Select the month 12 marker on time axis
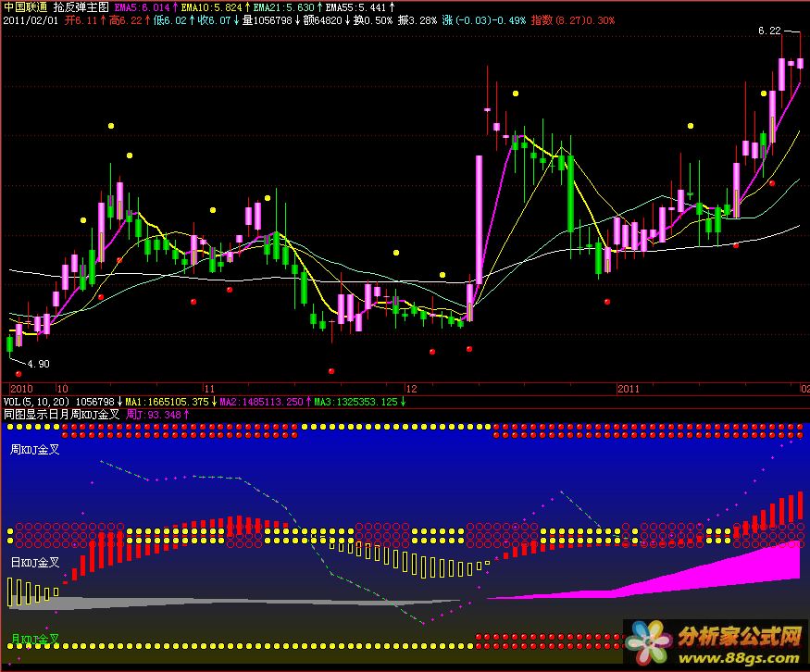This screenshot has width=810, height=672. pos(411,389)
